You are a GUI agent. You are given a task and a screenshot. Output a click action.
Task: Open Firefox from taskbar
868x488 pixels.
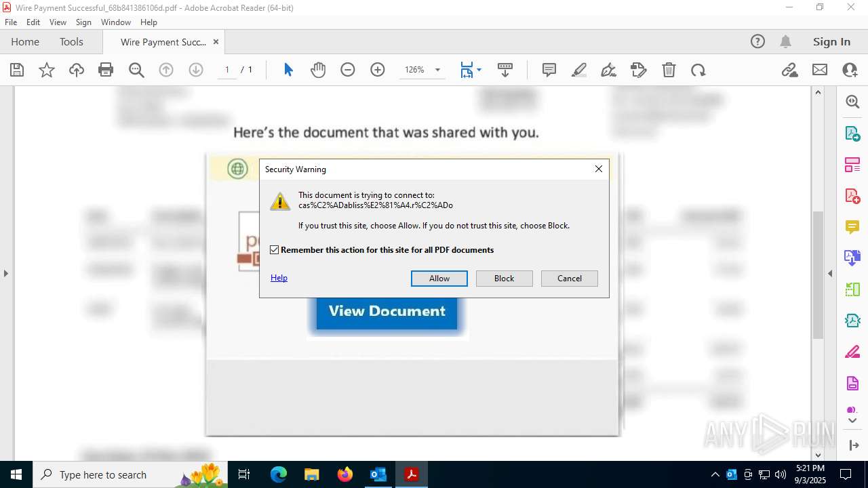(x=345, y=474)
